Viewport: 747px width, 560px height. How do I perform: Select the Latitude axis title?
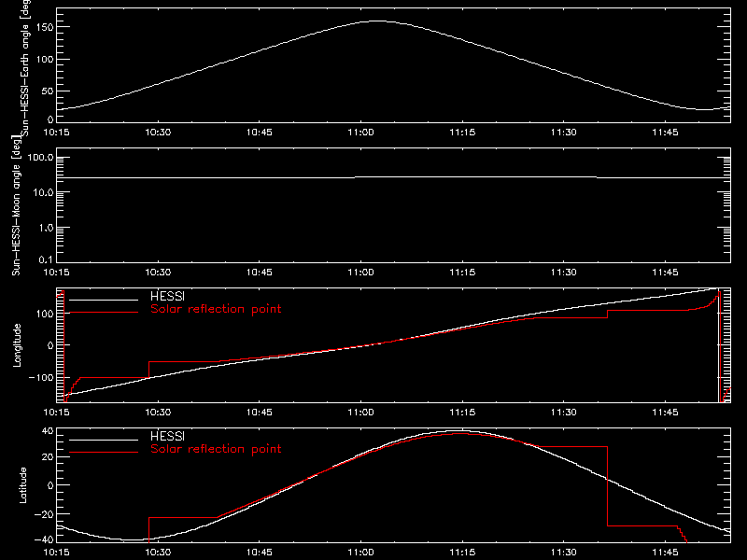(22, 485)
